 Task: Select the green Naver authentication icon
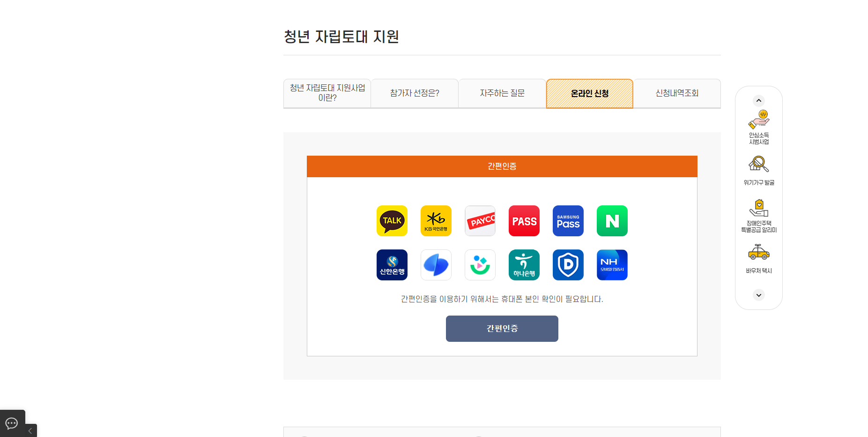pos(612,221)
